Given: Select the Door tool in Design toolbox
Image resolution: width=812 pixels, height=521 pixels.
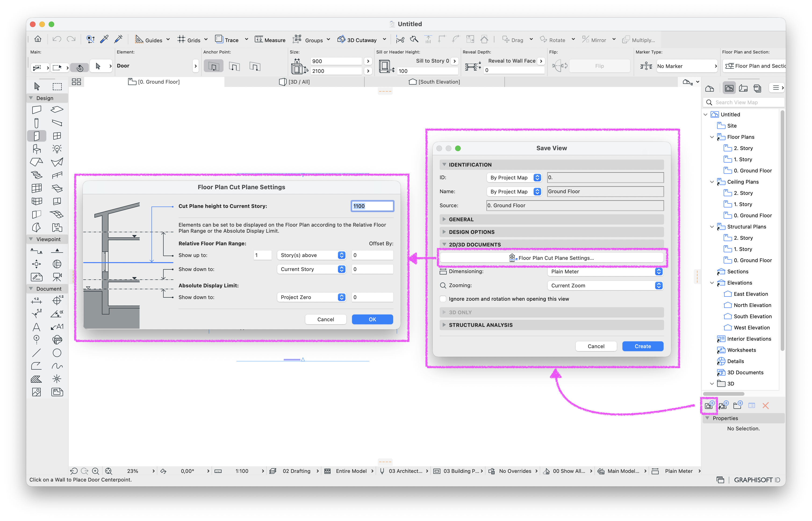Looking at the screenshot, I should coord(36,136).
